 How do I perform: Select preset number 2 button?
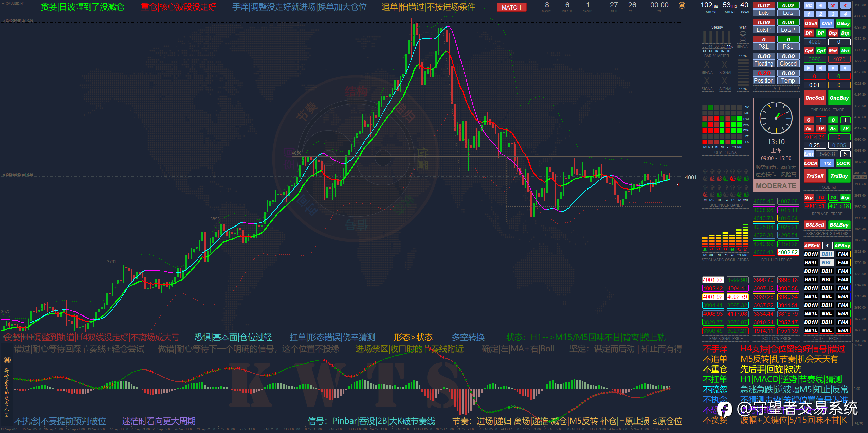821,14
